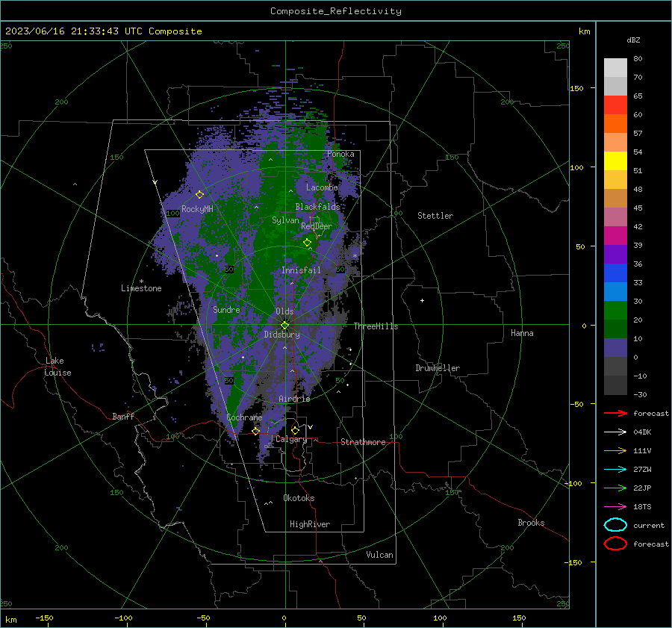The image size is (672, 628).
Task: Click the RockyMH label
Action: 197,209
